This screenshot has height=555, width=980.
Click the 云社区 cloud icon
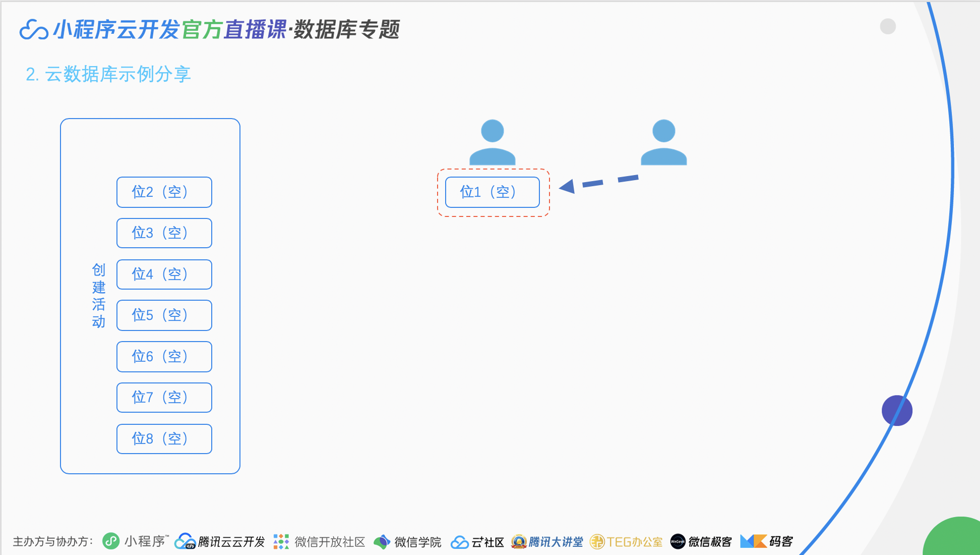(x=459, y=542)
